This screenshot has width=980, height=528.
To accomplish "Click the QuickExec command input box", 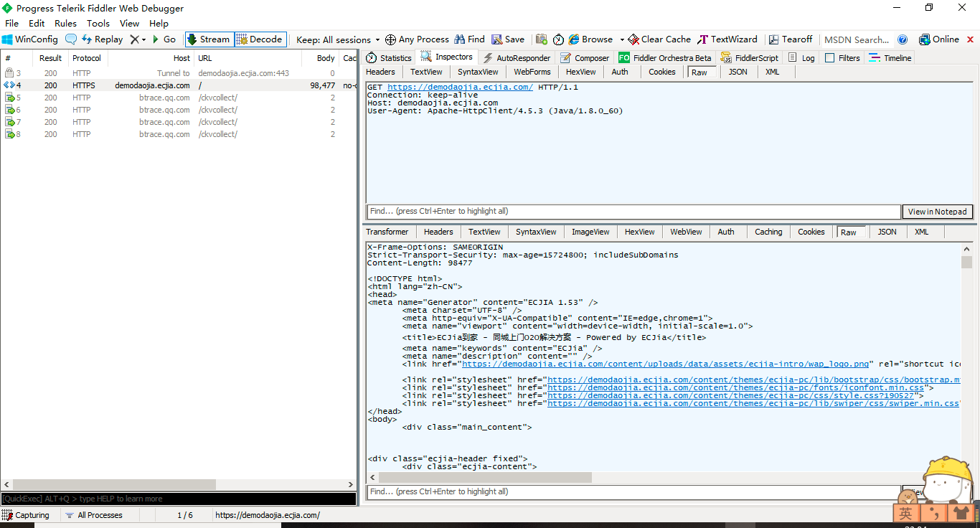I will 178,499.
